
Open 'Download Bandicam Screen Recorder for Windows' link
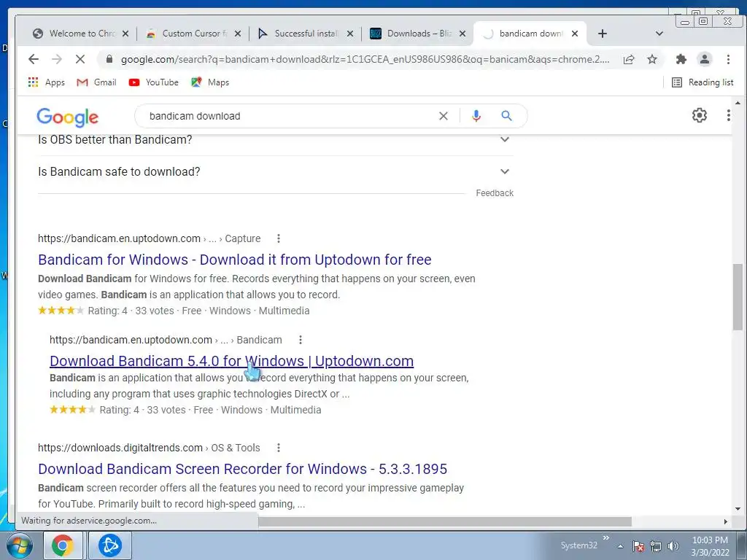[x=242, y=469]
